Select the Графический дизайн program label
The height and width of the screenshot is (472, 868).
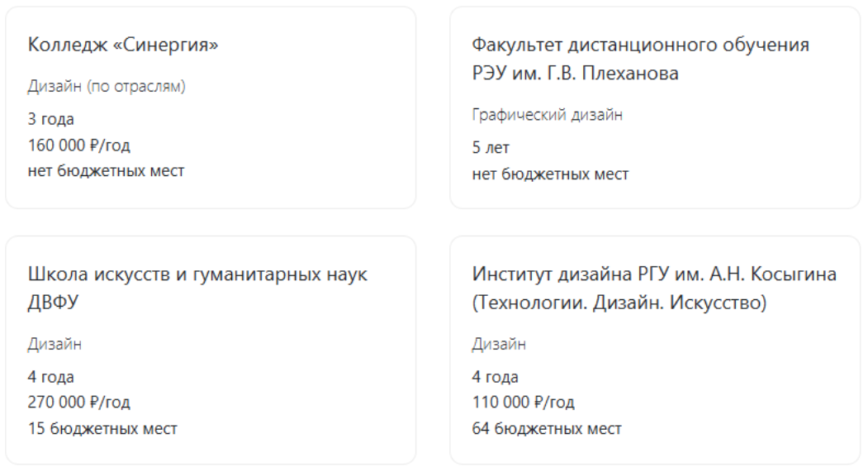[x=547, y=115]
